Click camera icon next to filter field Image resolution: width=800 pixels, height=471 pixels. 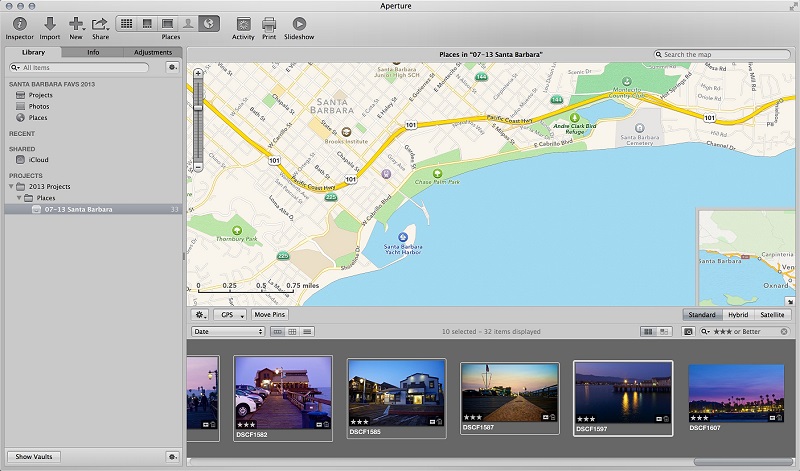click(688, 332)
